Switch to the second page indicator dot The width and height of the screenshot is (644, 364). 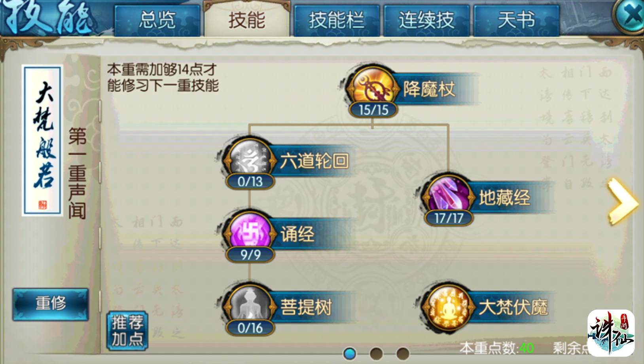pyautogui.click(x=376, y=353)
